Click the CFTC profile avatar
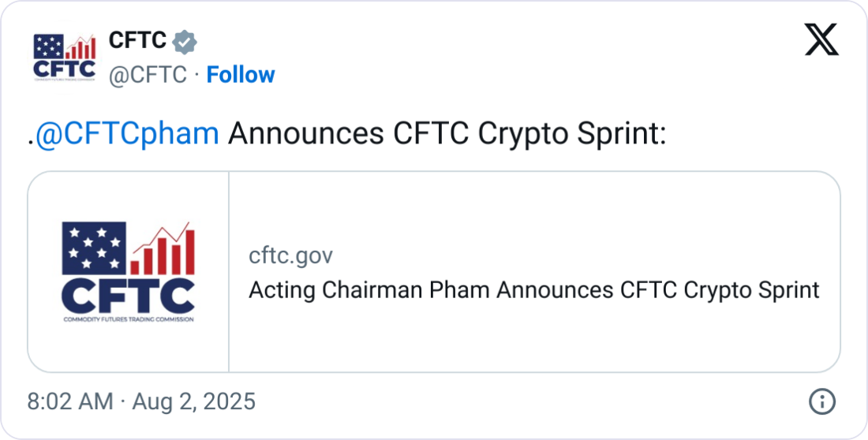 point(65,57)
